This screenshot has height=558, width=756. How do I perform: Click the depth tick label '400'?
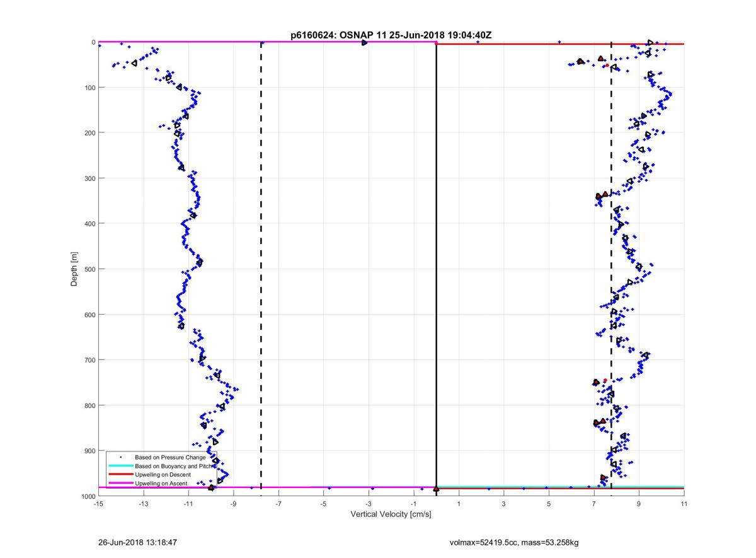pos(89,223)
